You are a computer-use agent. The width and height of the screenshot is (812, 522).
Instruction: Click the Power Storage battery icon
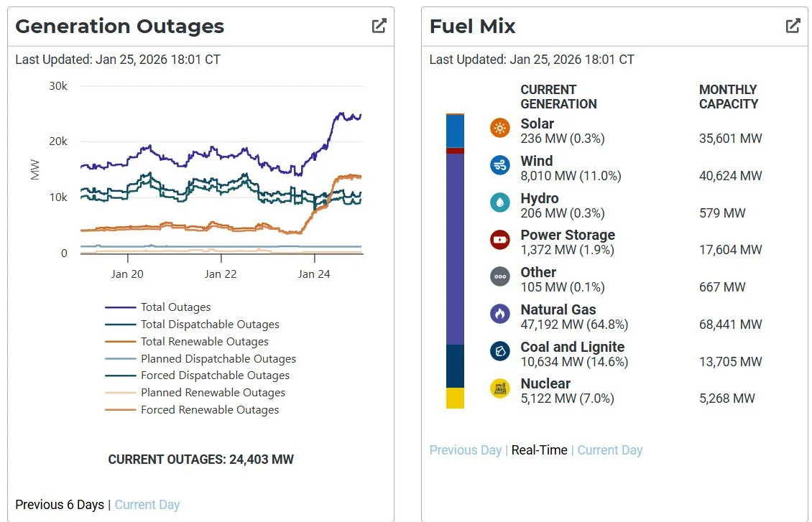(500, 239)
